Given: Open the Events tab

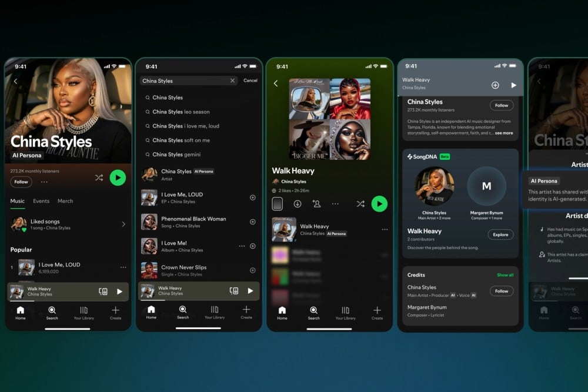Looking at the screenshot, I should pyautogui.click(x=41, y=201).
